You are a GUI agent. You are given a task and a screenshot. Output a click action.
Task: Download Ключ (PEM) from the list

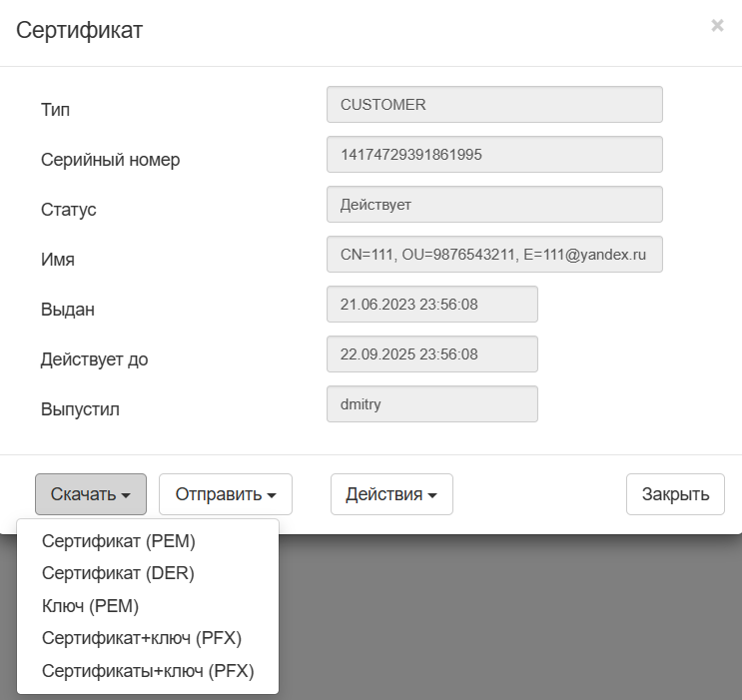pyautogui.click(x=90, y=605)
